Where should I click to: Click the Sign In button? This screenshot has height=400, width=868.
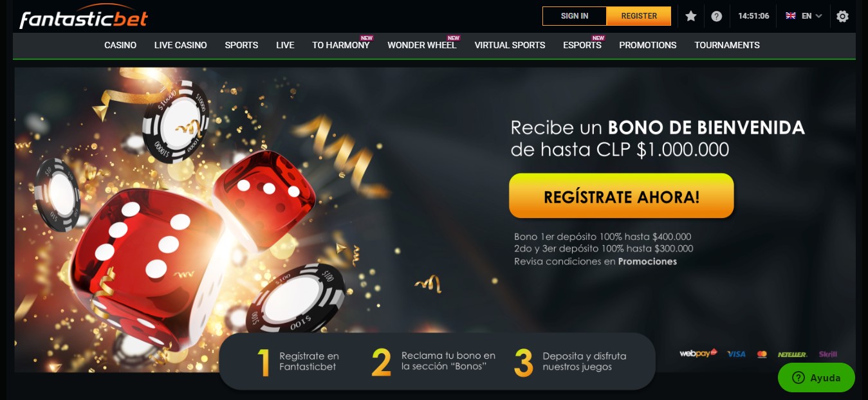click(x=575, y=16)
